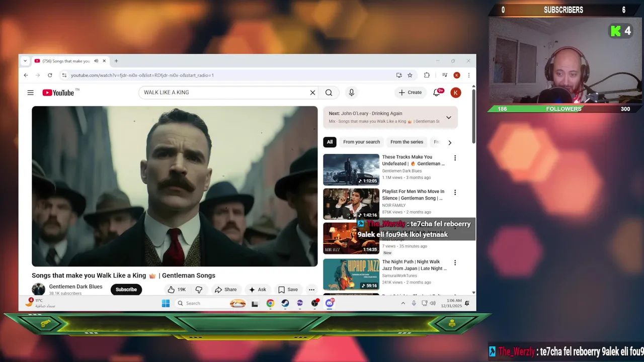Click the YouTube search input field
The width and height of the screenshot is (644, 362).
224,93
